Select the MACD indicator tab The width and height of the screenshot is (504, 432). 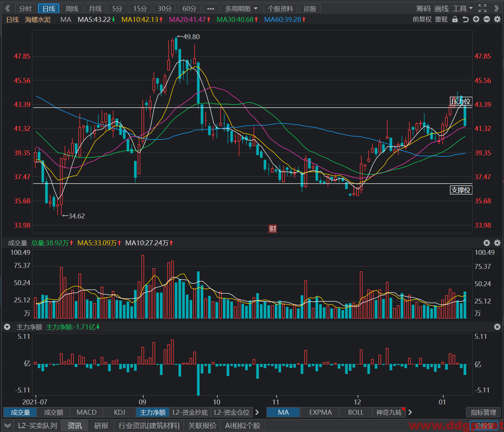click(x=86, y=412)
